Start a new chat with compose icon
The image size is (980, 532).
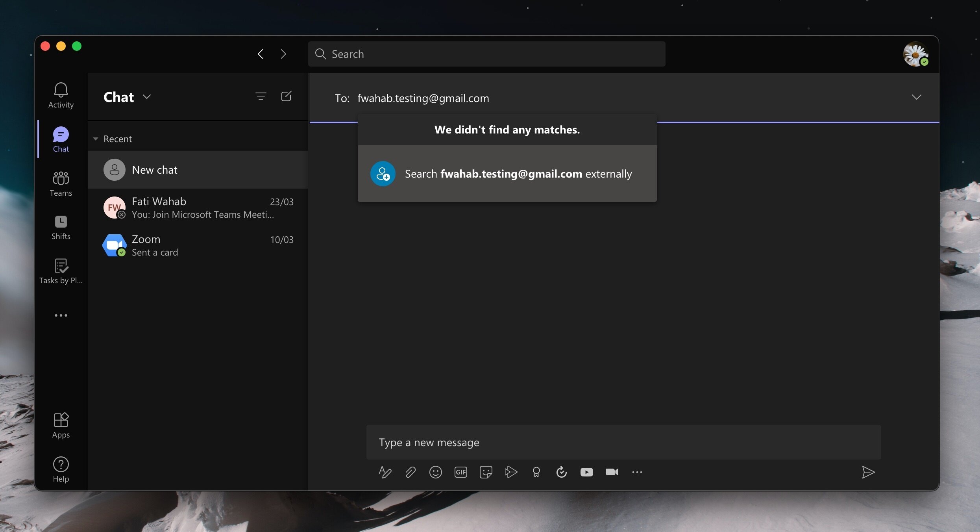(x=286, y=96)
